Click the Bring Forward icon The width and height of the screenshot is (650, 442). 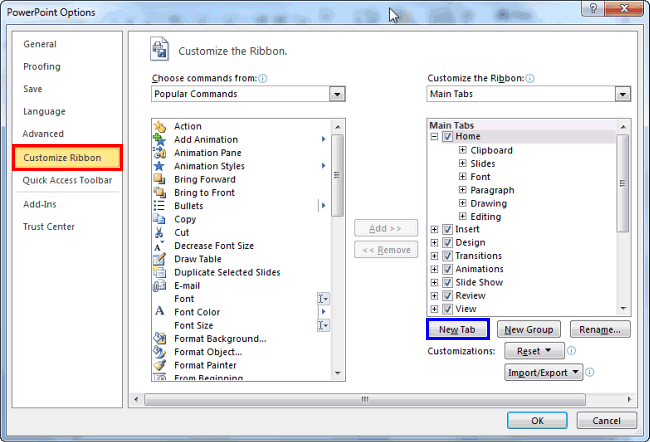[x=160, y=180]
